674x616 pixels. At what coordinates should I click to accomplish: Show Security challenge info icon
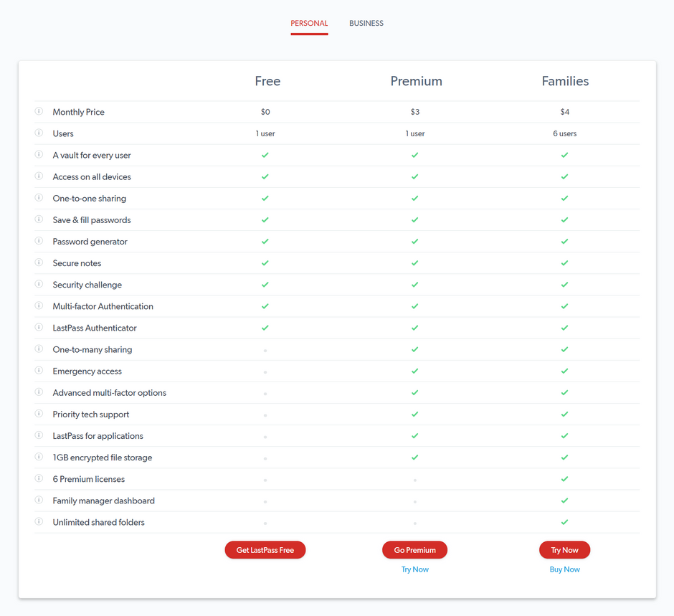(39, 284)
